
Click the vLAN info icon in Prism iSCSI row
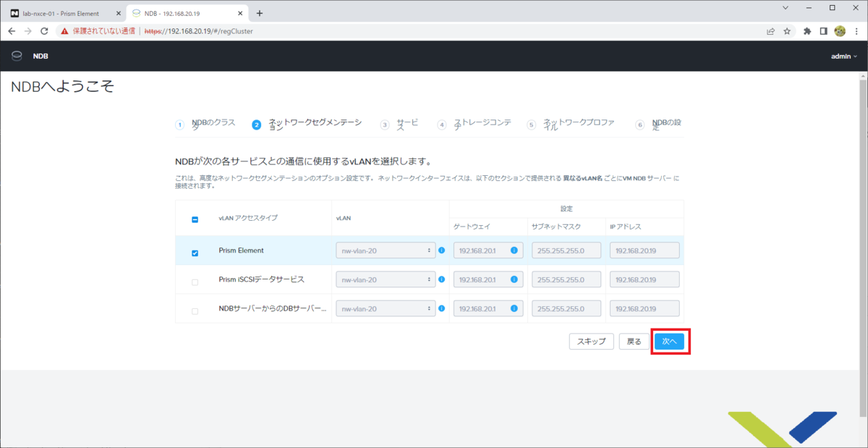coord(441,279)
